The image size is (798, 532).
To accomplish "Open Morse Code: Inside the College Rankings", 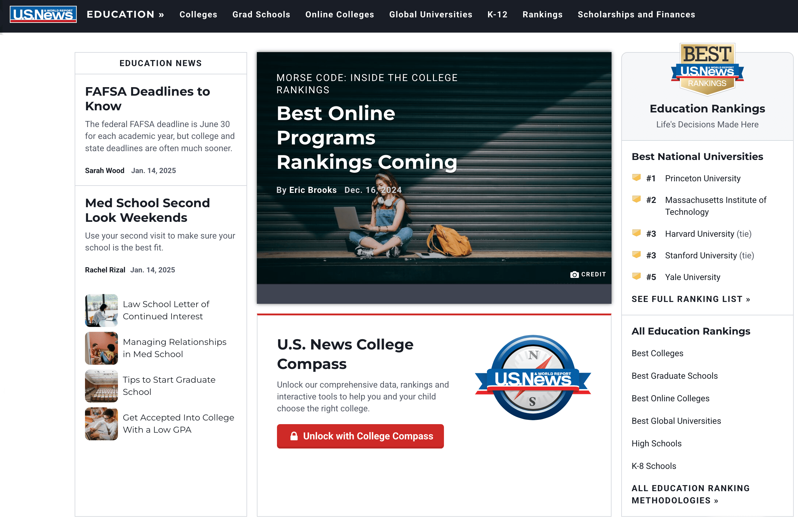I will pos(367,84).
